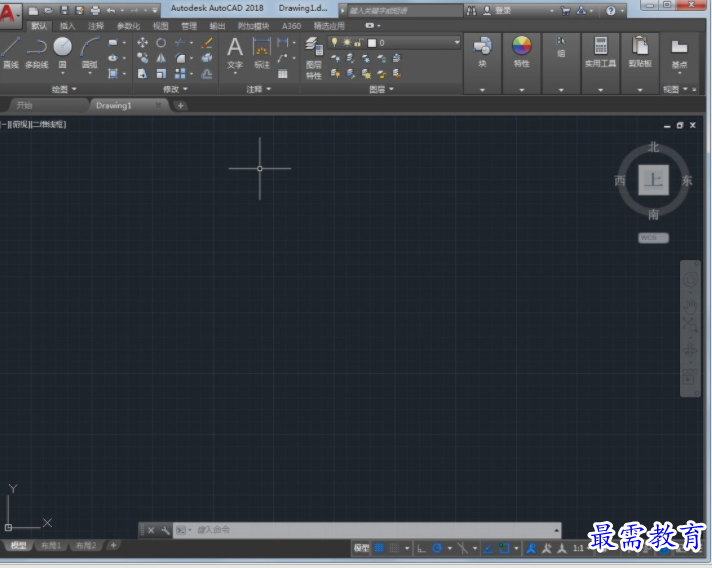Expand the Properties (特性) panel
The width and height of the screenshot is (712, 568).
point(521,90)
